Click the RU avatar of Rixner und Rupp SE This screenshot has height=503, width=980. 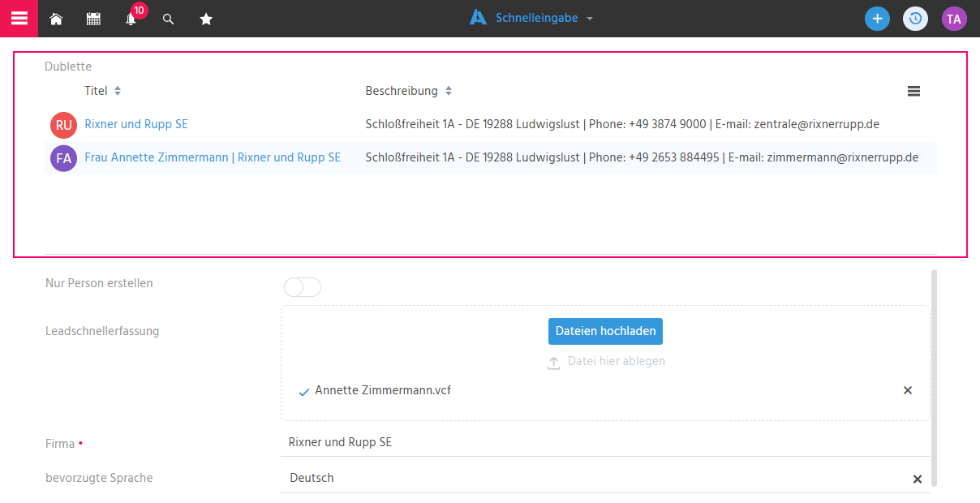pos(63,125)
